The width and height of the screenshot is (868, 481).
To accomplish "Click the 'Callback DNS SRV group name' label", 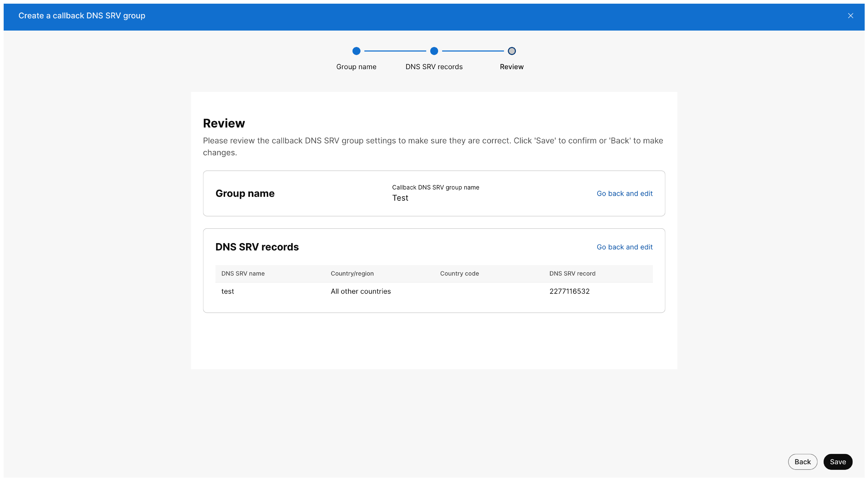I will [x=435, y=187].
